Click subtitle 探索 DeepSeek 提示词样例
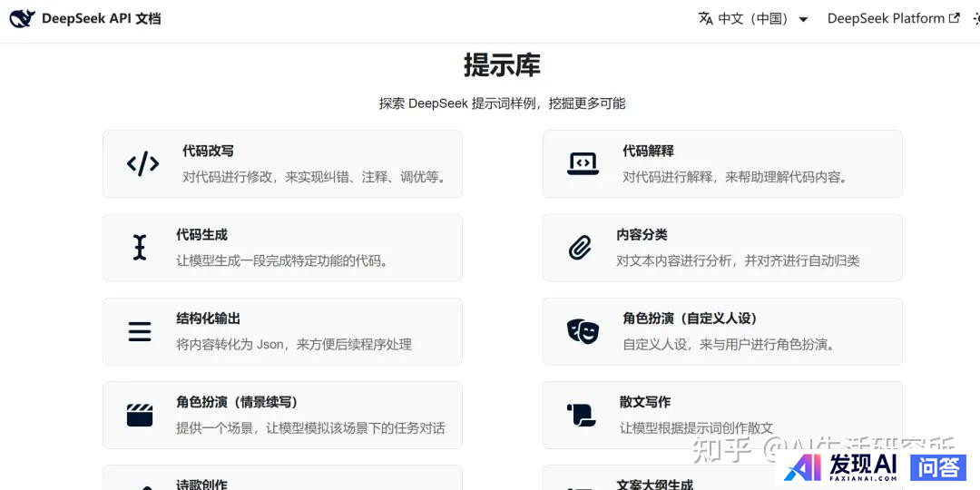This screenshot has width=980, height=490. [x=502, y=103]
